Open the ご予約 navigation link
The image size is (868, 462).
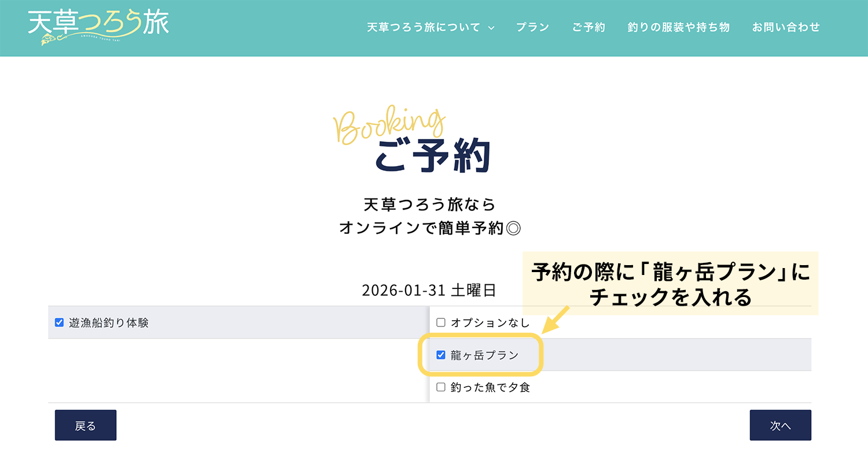pos(589,27)
